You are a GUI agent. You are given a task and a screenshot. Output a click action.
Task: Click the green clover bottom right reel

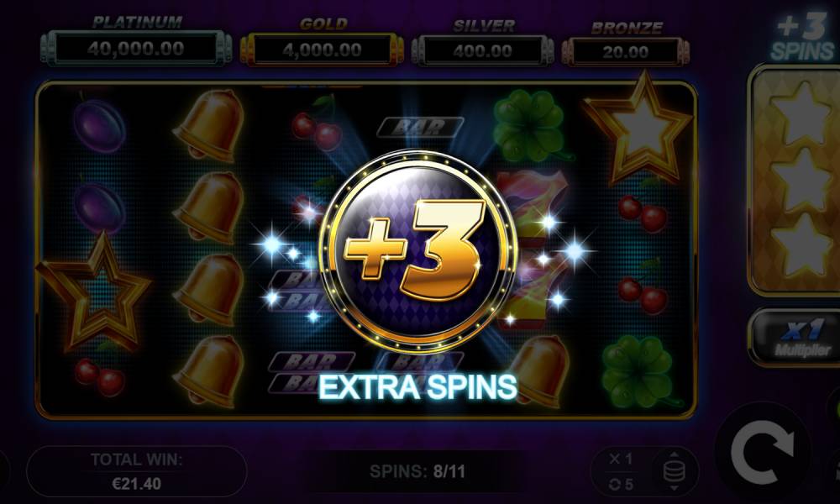(x=638, y=370)
